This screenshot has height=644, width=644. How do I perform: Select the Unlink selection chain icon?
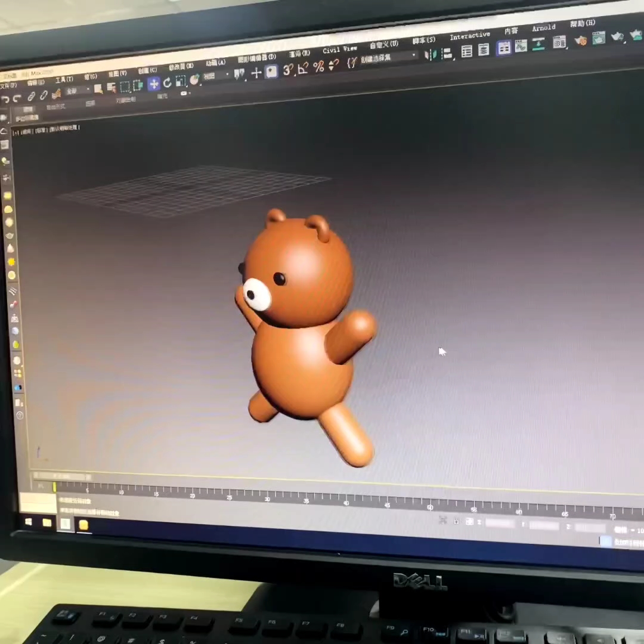click(x=44, y=95)
